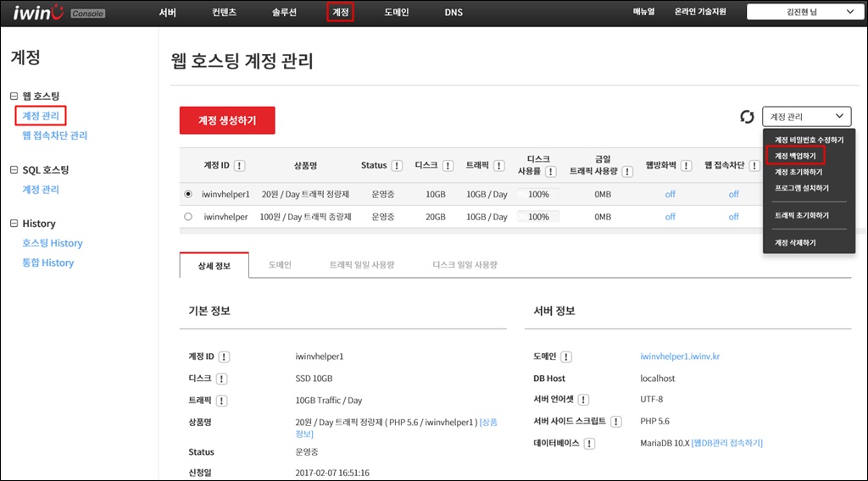Select the iwinvhelper account radio button
868x481 pixels.
[x=188, y=217]
